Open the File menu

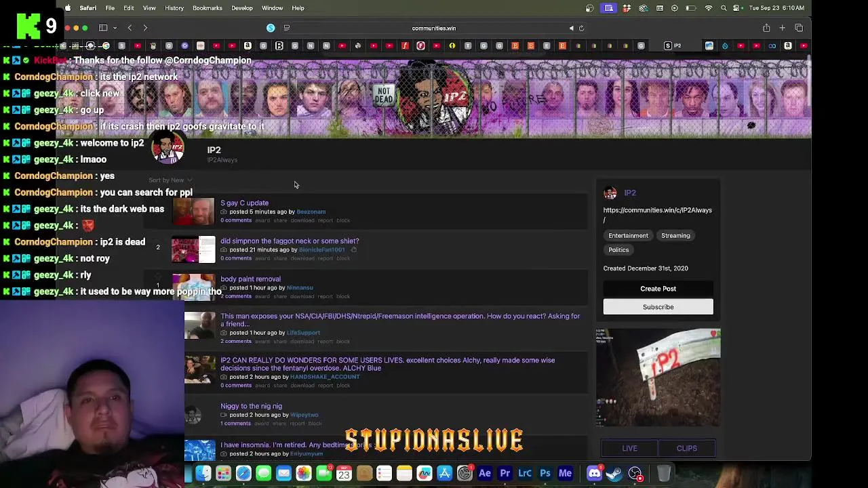click(110, 8)
